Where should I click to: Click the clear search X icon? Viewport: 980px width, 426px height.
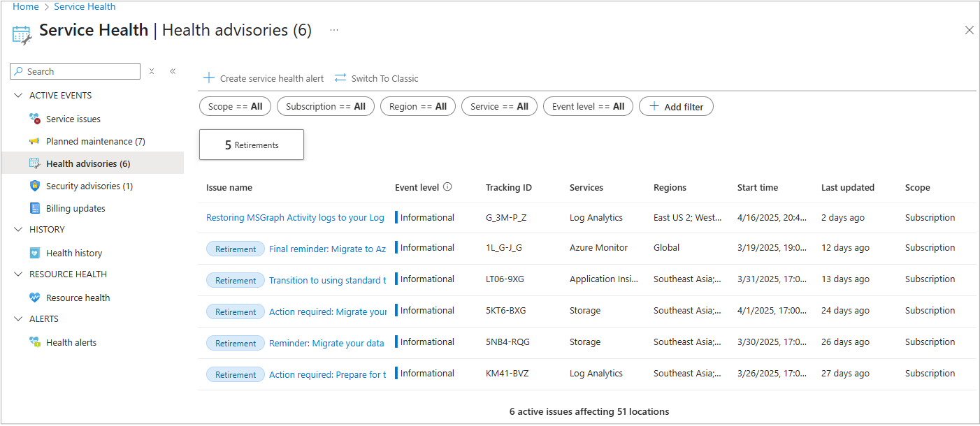152,71
